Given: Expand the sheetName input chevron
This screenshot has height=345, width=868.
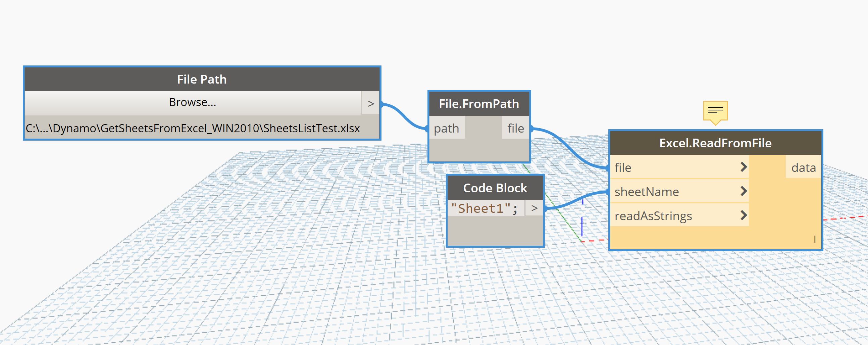Looking at the screenshot, I should [744, 191].
